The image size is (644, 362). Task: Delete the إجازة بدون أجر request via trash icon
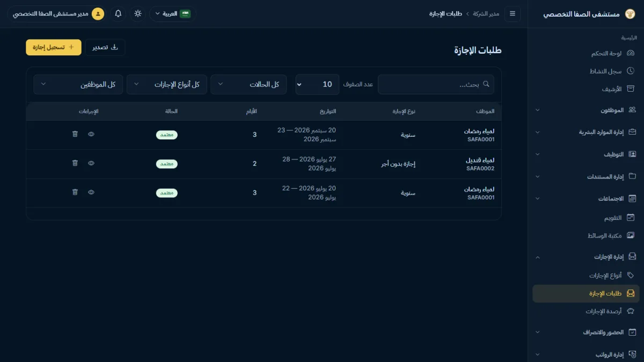point(75,163)
